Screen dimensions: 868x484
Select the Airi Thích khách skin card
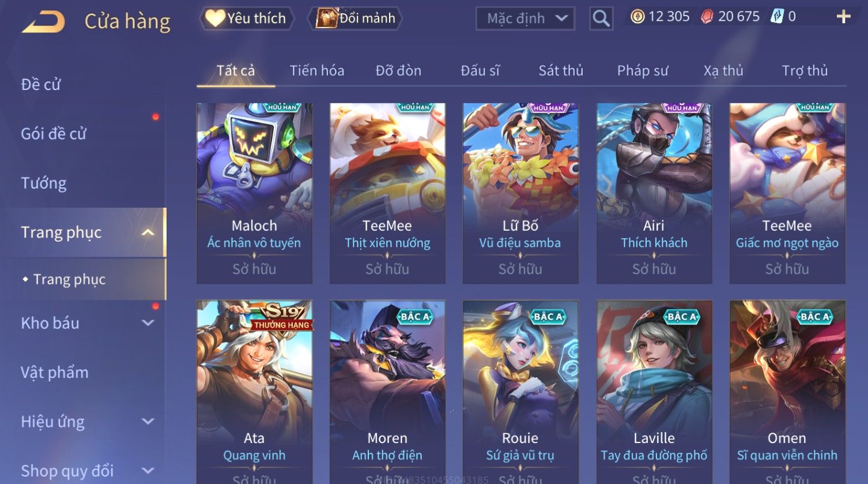click(x=654, y=193)
